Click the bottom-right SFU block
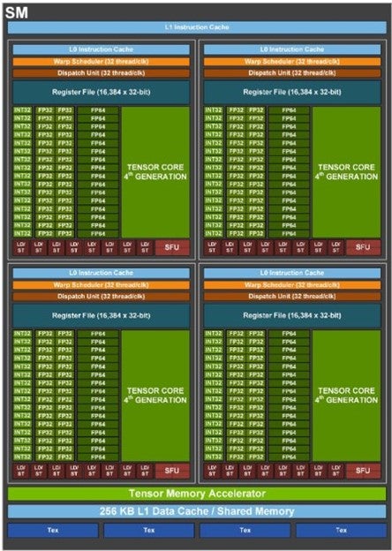 [x=363, y=471]
